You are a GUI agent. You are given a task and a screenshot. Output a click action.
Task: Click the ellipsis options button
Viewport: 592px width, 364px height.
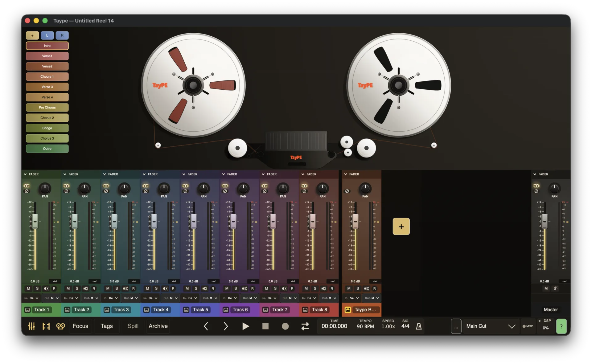pyautogui.click(x=456, y=326)
